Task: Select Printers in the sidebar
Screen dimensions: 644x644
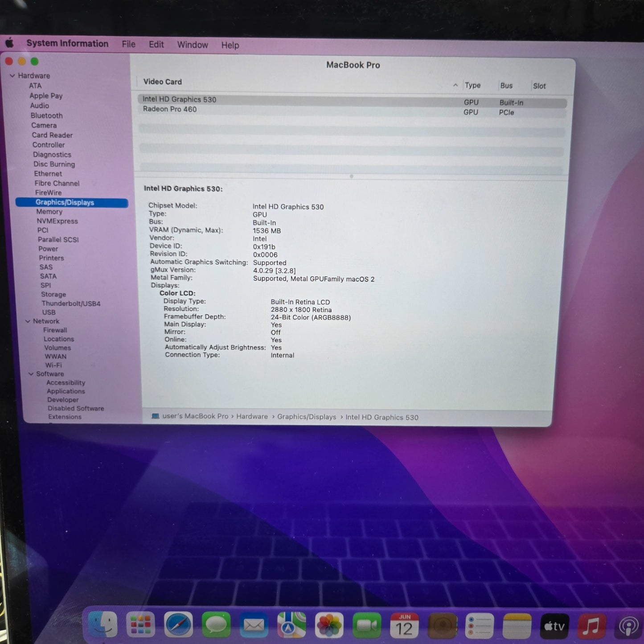Action: coord(51,258)
